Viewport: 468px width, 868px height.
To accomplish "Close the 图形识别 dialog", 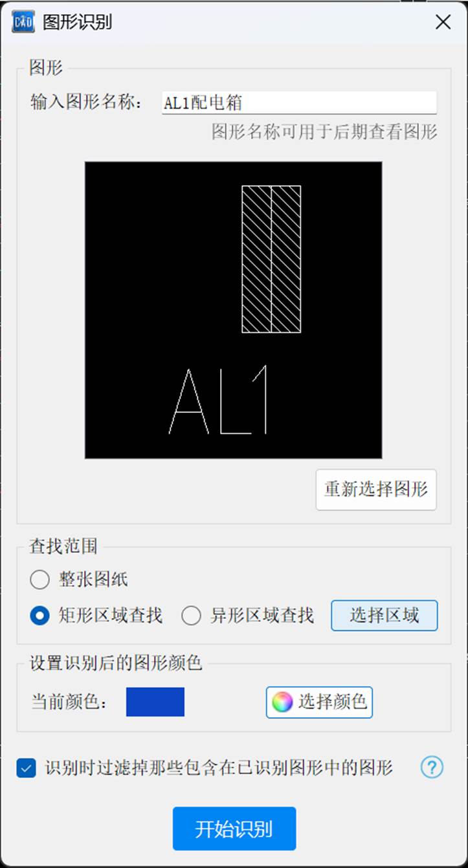I will coord(443,22).
